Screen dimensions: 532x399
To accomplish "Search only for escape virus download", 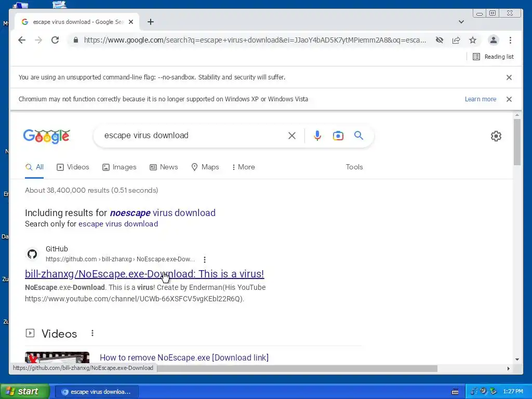I will click(118, 224).
